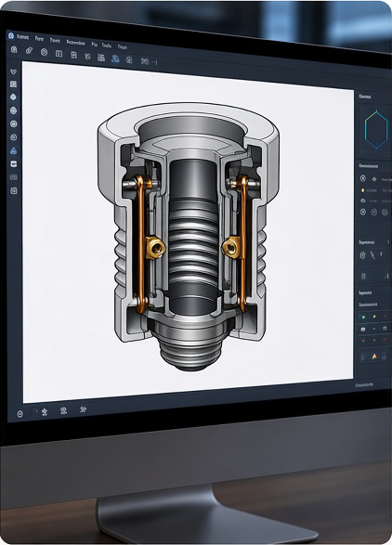Click the magnifier search icon in top toolbar

(x=129, y=59)
